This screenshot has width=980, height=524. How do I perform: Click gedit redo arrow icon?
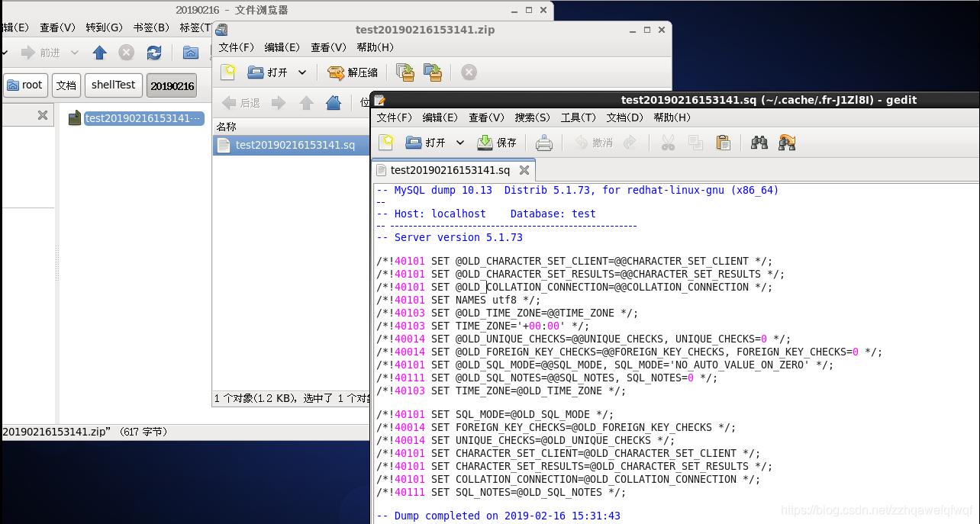click(x=630, y=143)
